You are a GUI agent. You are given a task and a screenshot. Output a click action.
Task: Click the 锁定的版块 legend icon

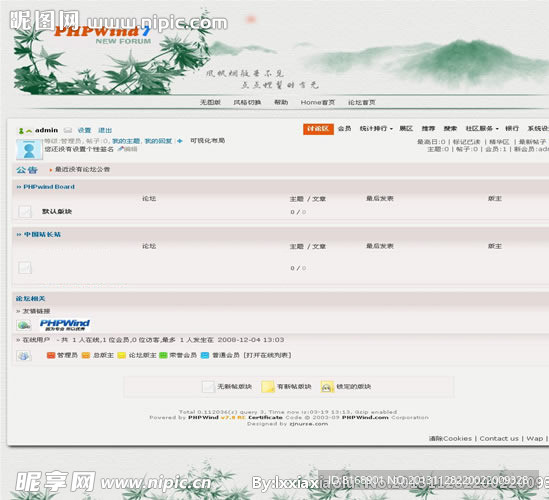pos(327,387)
